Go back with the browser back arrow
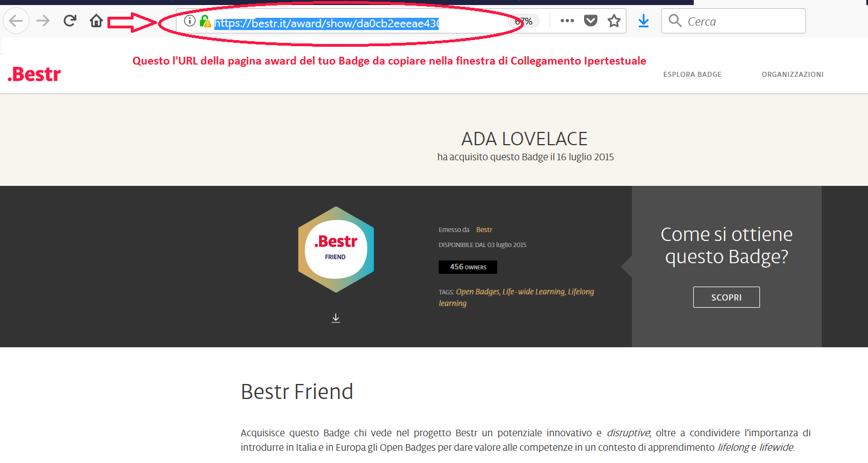The image size is (868, 463). tap(16, 21)
